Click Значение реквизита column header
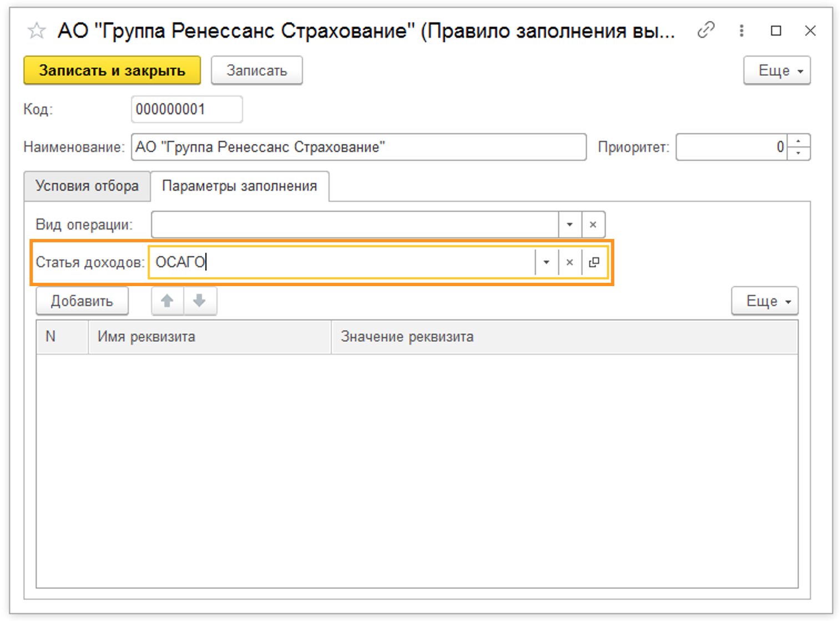This screenshot has height=621, width=840. pos(564,337)
